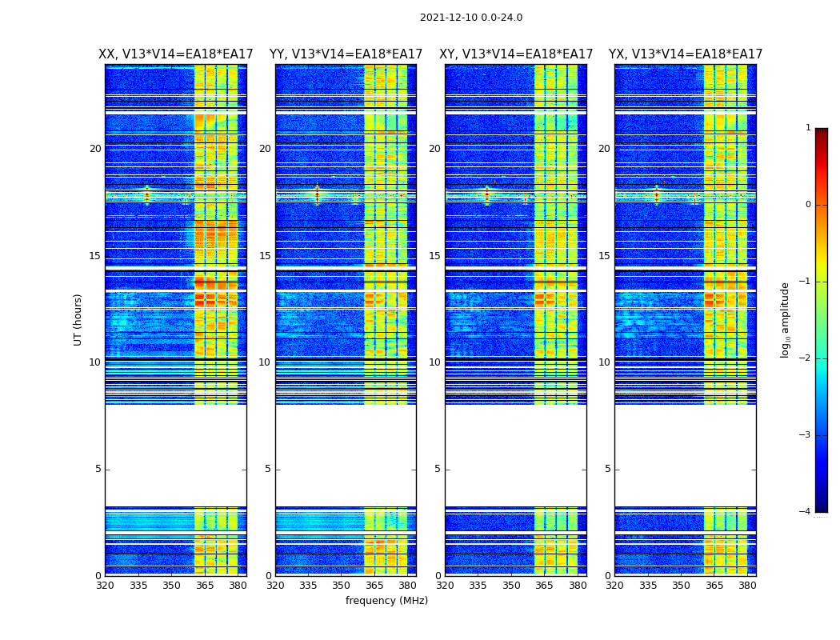This screenshot has width=840, height=640.
Task: Click the 350 tick label under XY panel
Action: (x=511, y=586)
